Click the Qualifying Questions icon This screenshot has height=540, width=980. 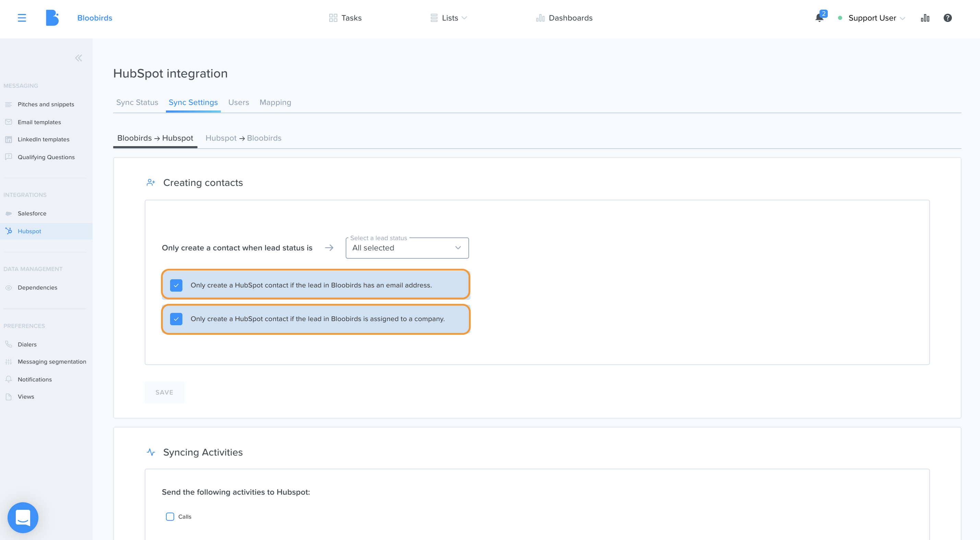tap(8, 157)
